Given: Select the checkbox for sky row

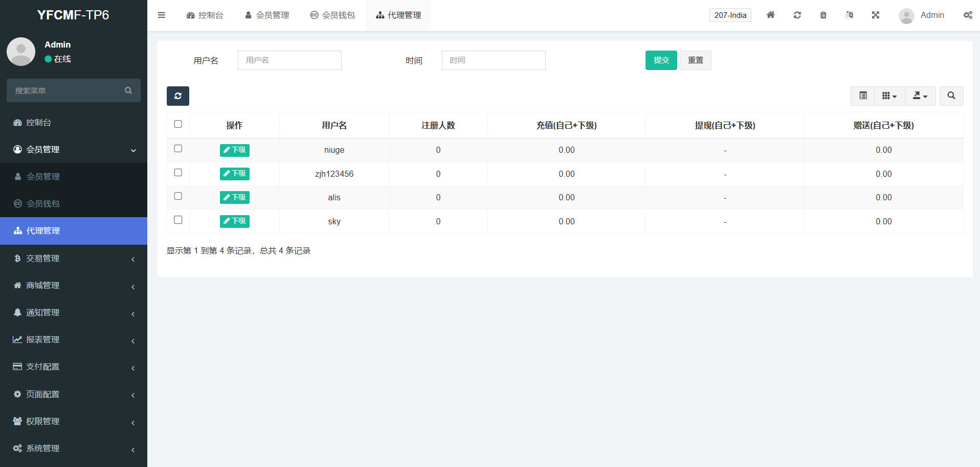Looking at the screenshot, I should pyautogui.click(x=178, y=220).
